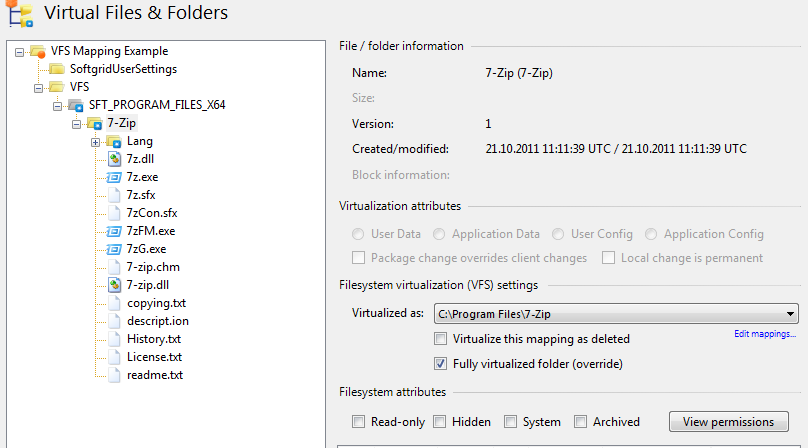The width and height of the screenshot is (808, 448).
Task: Click the 7z.exe application icon
Action: coord(114,177)
